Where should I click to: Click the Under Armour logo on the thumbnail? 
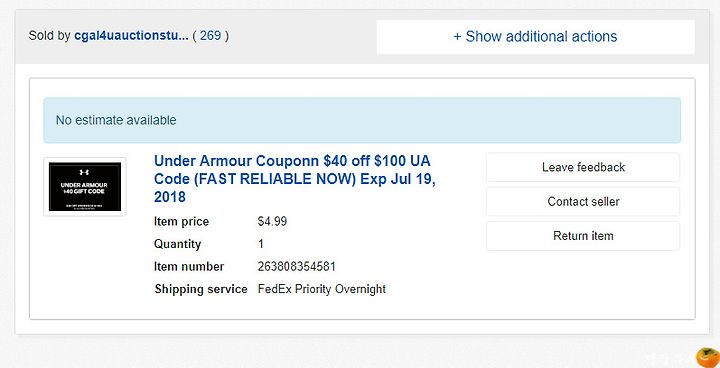pos(84,172)
